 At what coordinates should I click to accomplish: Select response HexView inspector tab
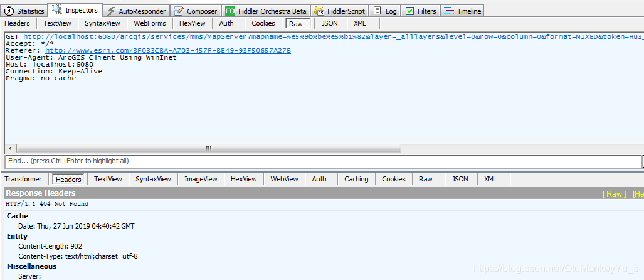[244, 179]
